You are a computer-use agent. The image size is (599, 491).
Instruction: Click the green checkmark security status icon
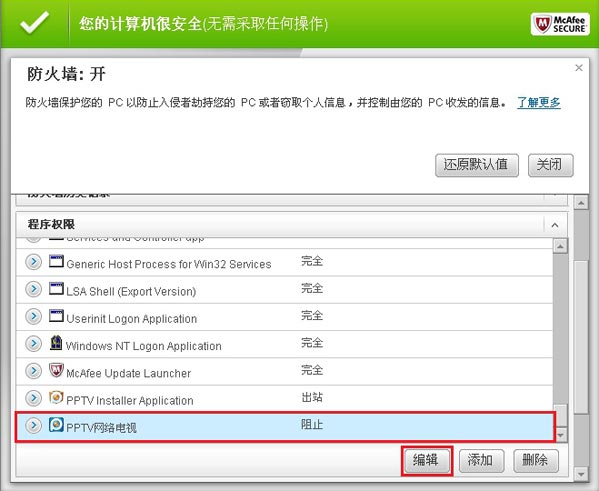[x=35, y=22]
